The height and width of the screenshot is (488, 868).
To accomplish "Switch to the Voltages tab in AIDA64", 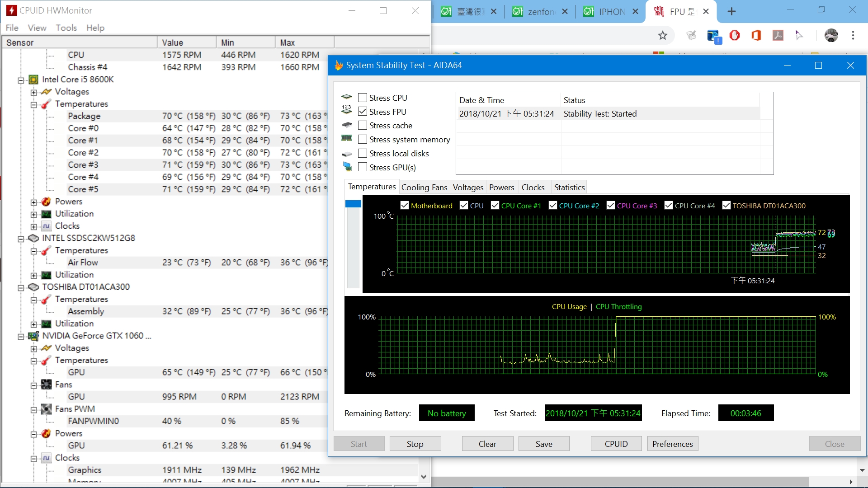I will point(468,187).
